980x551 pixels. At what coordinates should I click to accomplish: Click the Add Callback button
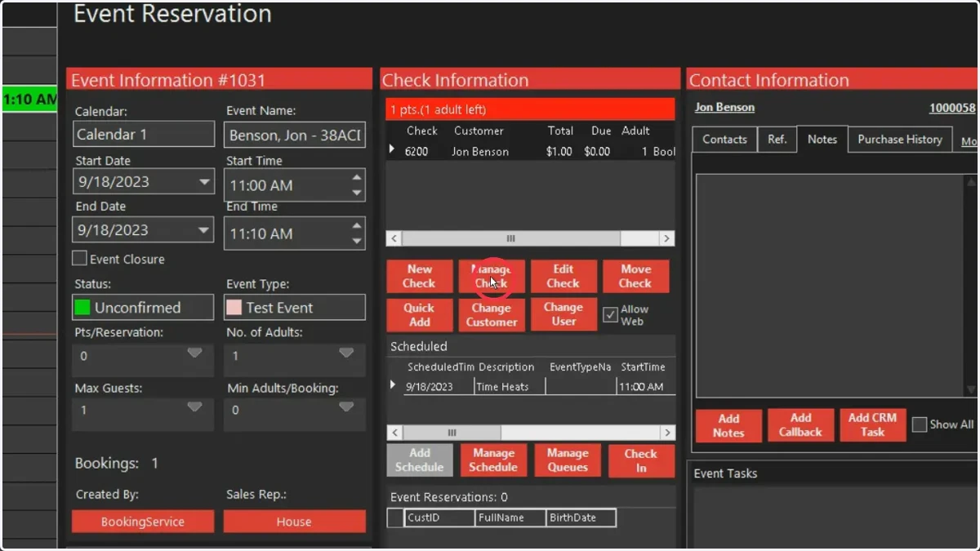click(800, 425)
